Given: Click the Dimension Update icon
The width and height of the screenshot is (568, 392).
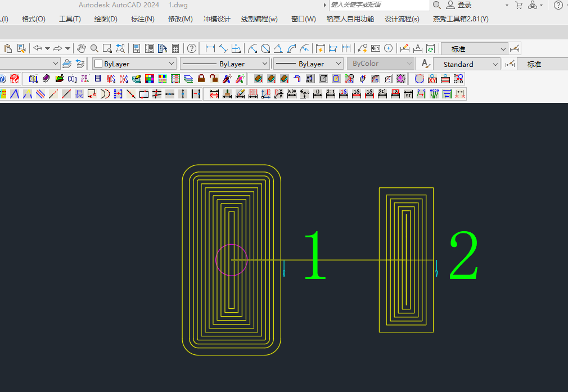Looking at the screenshot, I should click(x=431, y=48).
